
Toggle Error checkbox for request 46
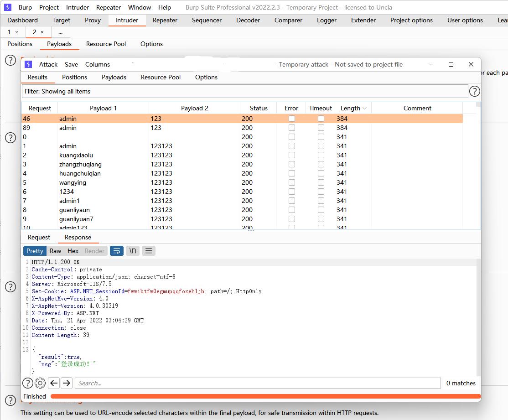(x=291, y=119)
